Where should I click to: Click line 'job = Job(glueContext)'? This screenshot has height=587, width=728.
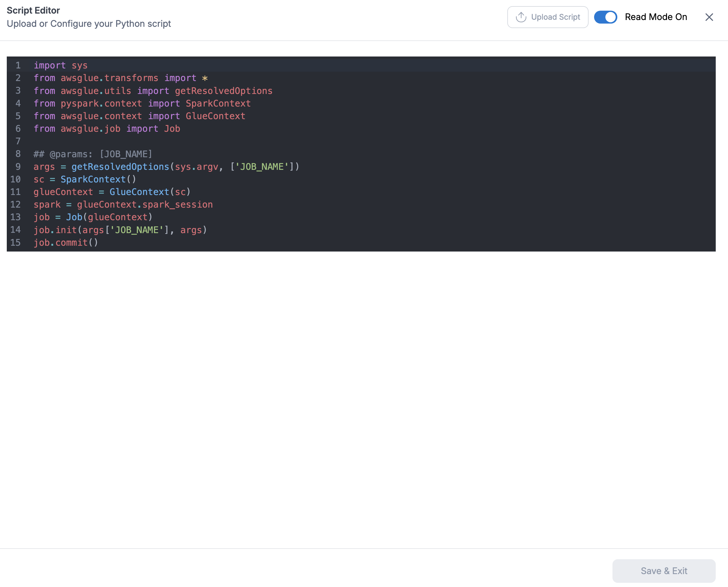93,217
